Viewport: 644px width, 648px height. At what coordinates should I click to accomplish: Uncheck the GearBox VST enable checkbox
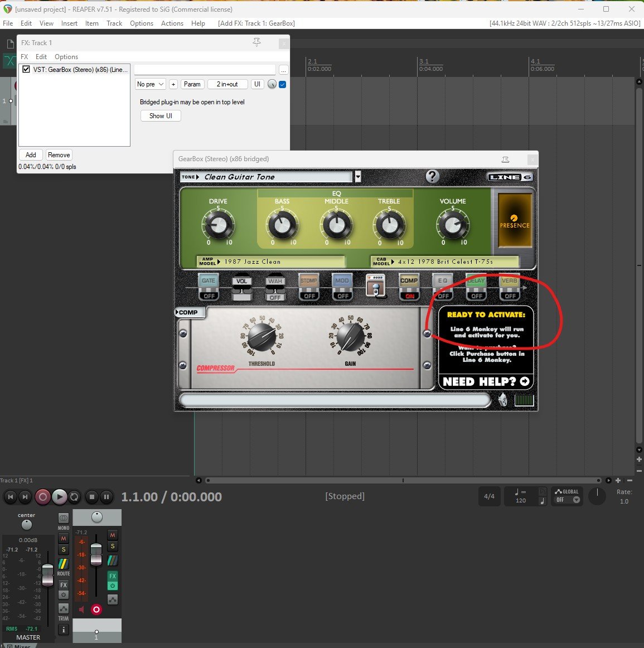point(26,70)
